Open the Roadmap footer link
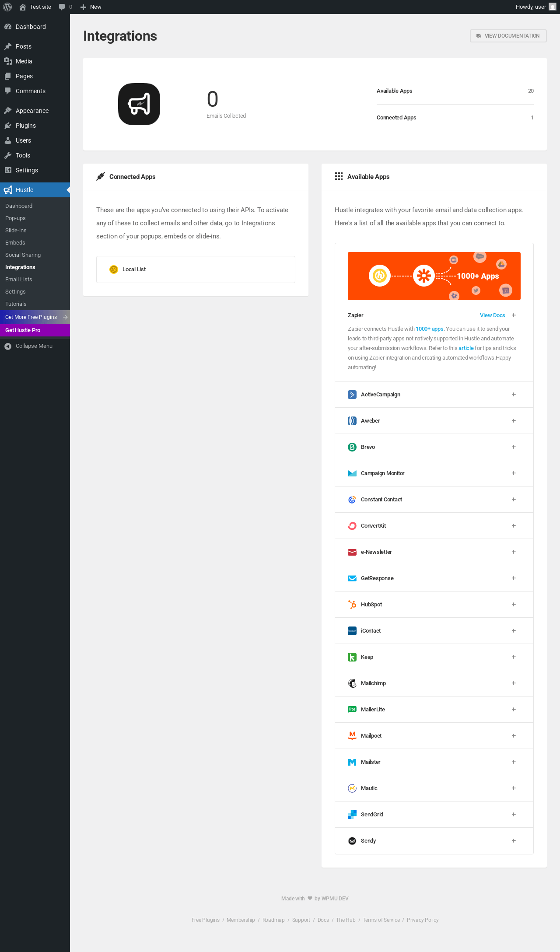The width and height of the screenshot is (560, 952). 273,920
